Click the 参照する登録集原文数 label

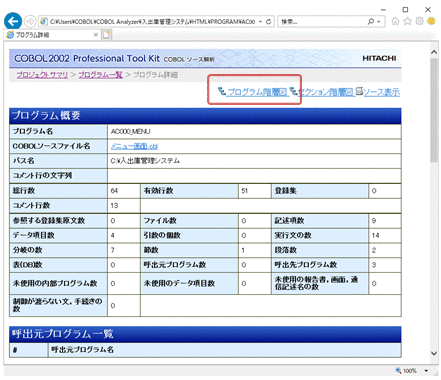49,221
